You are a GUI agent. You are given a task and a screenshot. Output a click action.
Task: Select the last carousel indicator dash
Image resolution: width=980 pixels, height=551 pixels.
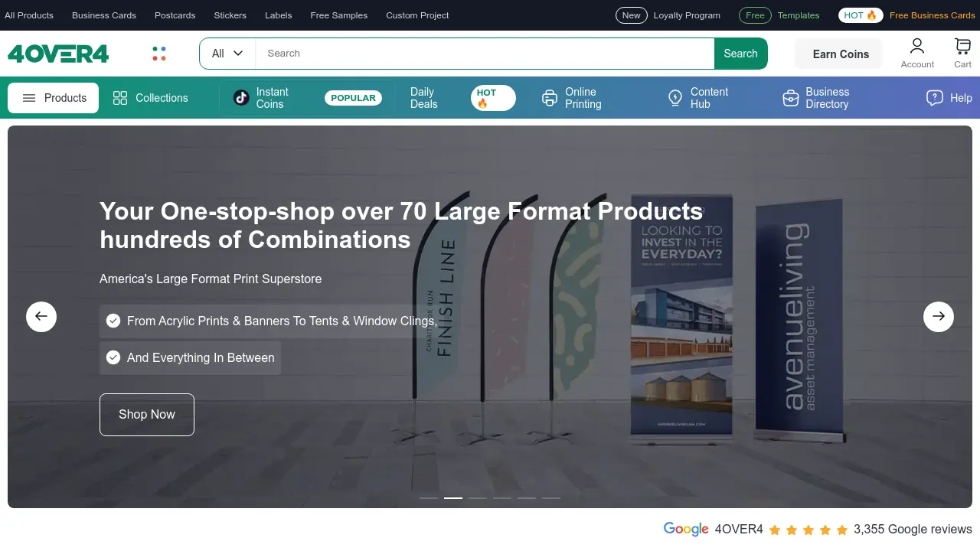tap(551, 498)
